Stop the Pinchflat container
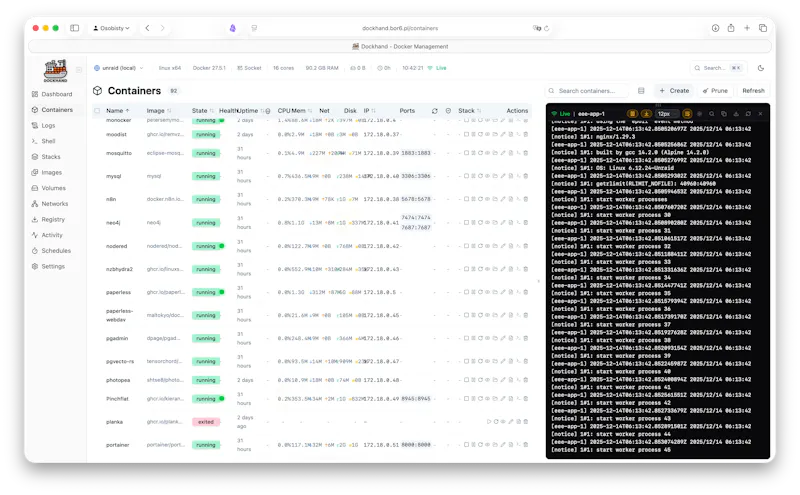Image resolution: width=800 pixels, height=495 pixels. click(466, 399)
